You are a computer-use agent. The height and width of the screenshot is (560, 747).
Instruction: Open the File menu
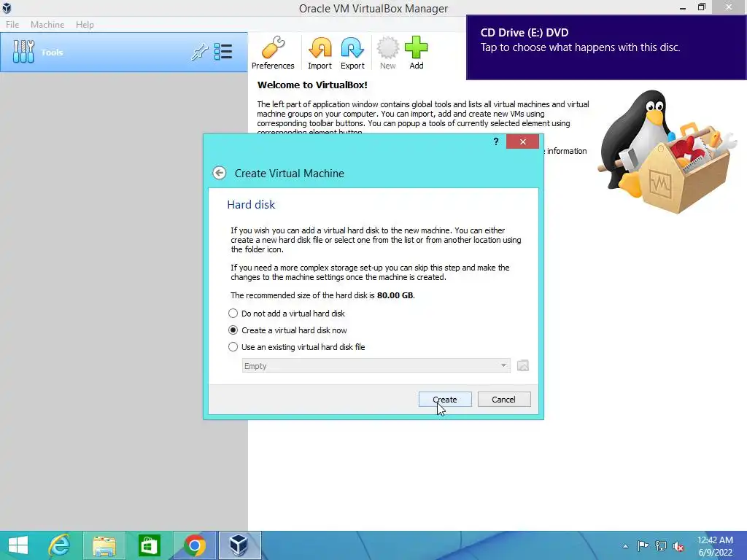click(x=12, y=24)
